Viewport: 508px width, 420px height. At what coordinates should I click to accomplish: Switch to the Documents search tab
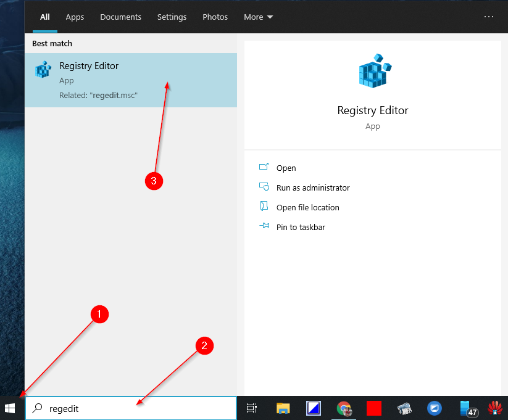120,17
